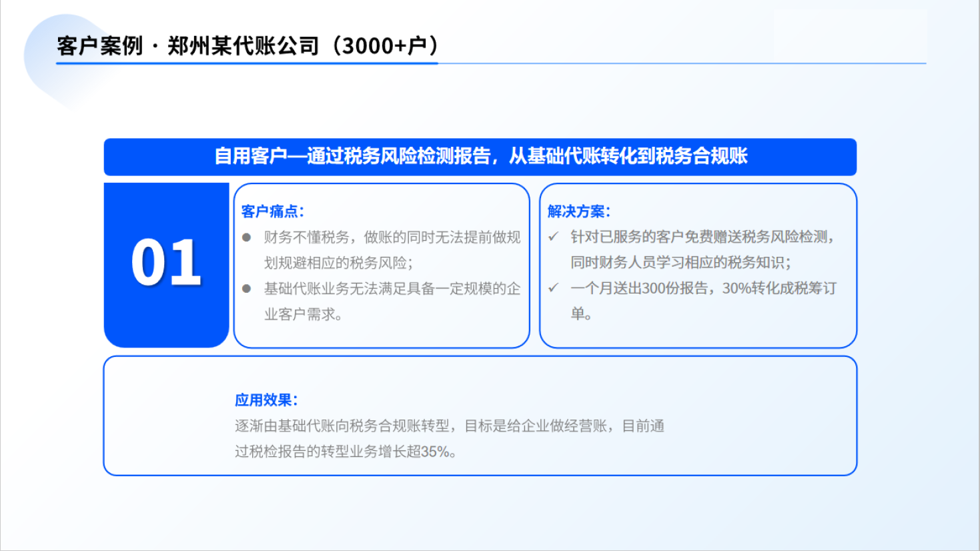
Task: Click the text 财务不懂税务，做账的同时无法提前做规
Action: click(x=392, y=237)
